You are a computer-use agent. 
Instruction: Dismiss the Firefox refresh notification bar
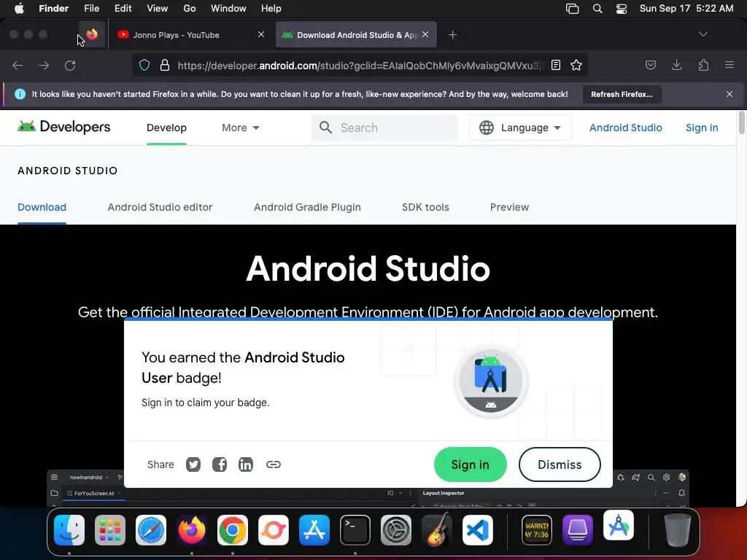[729, 94]
